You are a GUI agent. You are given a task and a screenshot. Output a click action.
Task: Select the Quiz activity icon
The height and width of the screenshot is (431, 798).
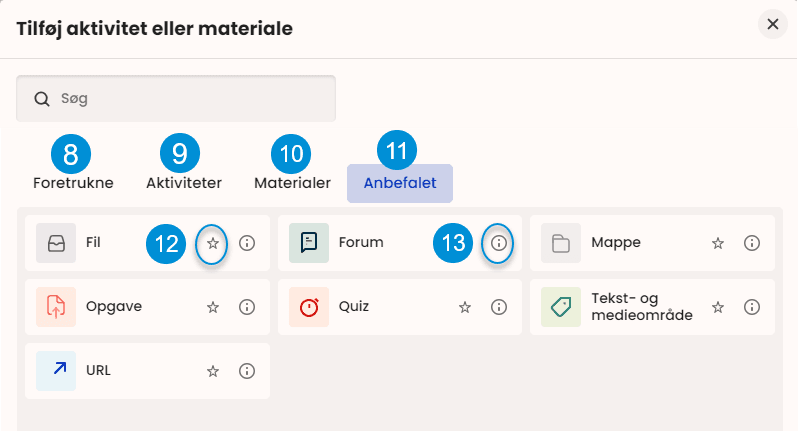pos(308,307)
